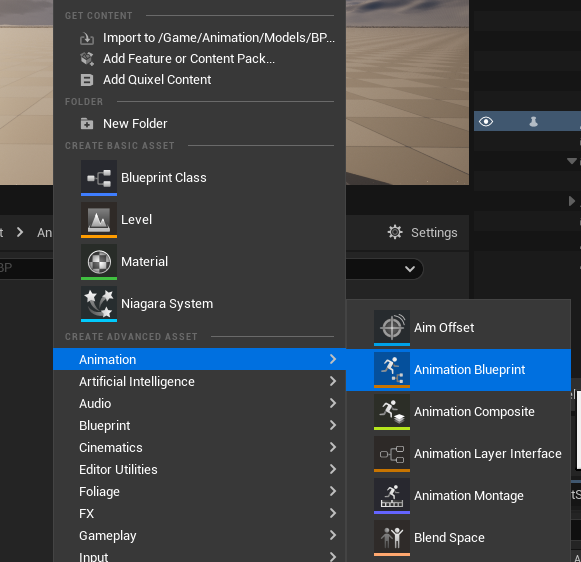Screen dimensions: 581x562
Task: Expand the FX submenu arrow
Action: [333, 513]
